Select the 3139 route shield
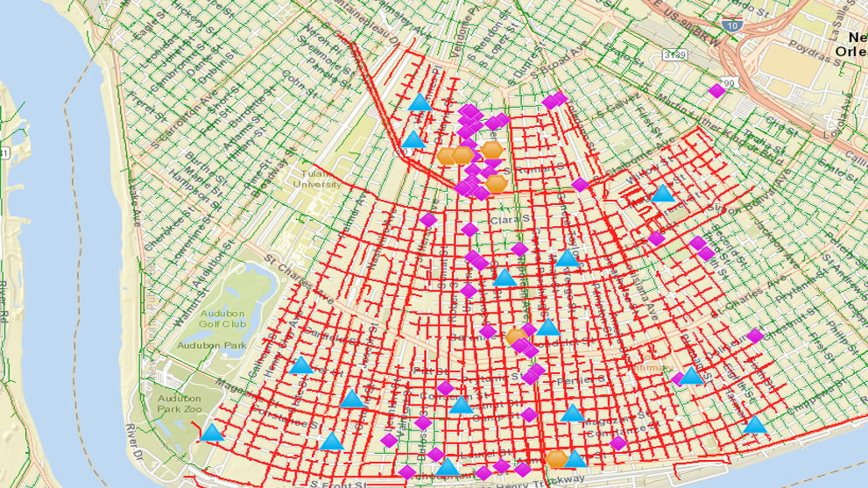The image size is (868, 488). (674, 54)
